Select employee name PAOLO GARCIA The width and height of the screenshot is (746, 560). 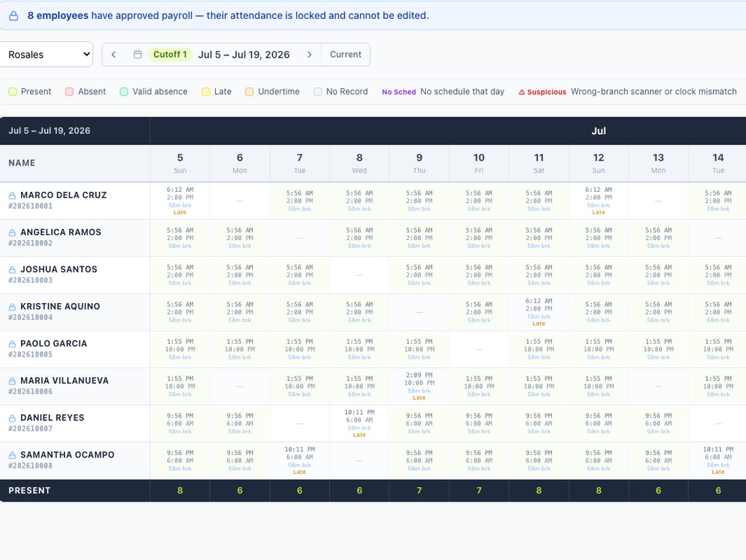coord(54,344)
